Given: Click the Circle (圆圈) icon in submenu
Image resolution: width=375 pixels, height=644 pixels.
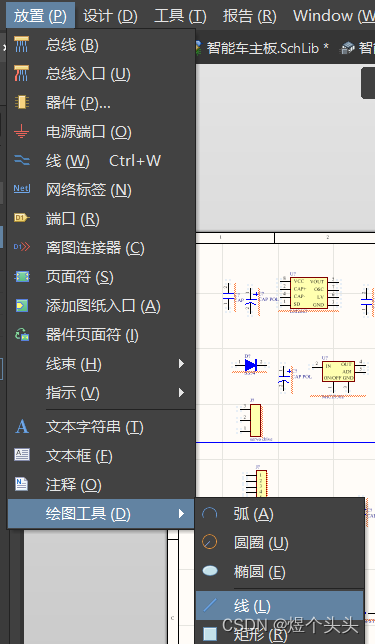Looking at the screenshot, I should point(209,542).
